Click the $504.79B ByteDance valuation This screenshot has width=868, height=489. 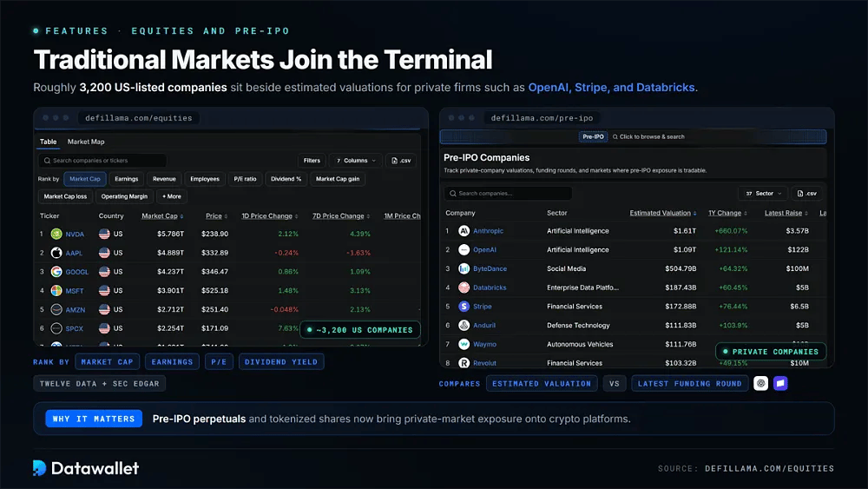pyautogui.click(x=681, y=268)
